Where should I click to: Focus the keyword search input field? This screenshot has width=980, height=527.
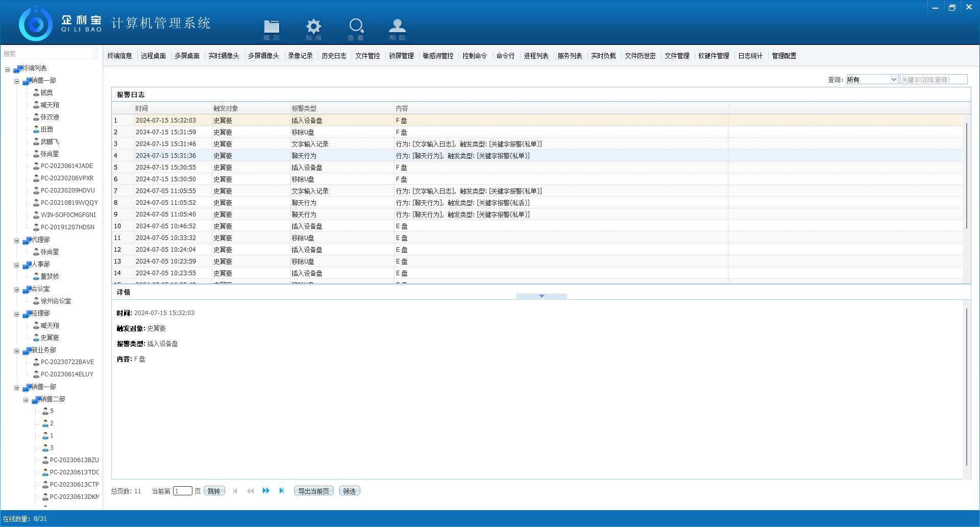click(x=933, y=80)
